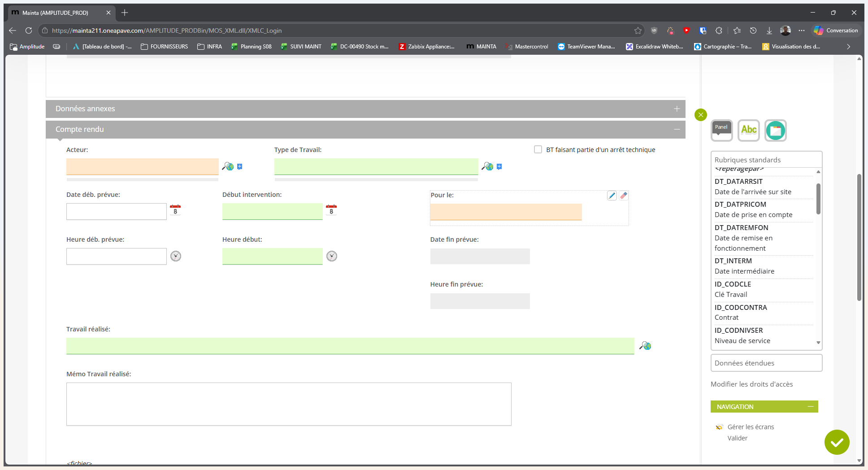Open Travail réalisé search lookup icon
Screen dimensions: 868x470
[x=645, y=346]
